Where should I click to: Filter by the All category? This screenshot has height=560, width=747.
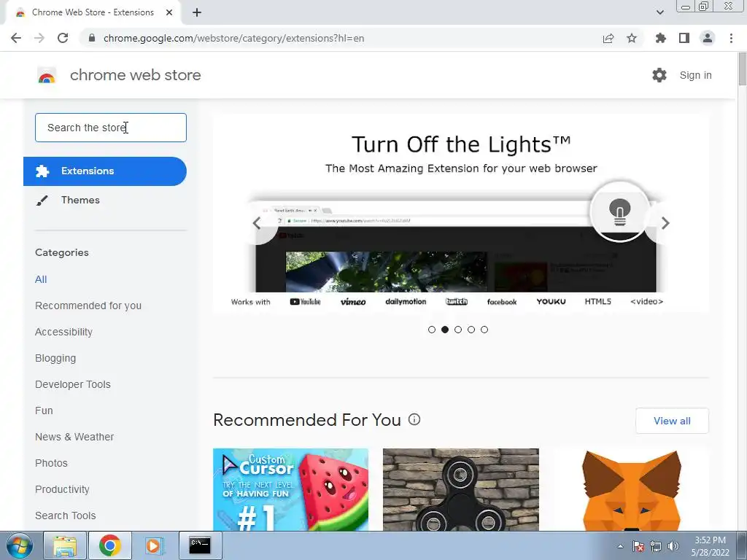[x=41, y=279]
